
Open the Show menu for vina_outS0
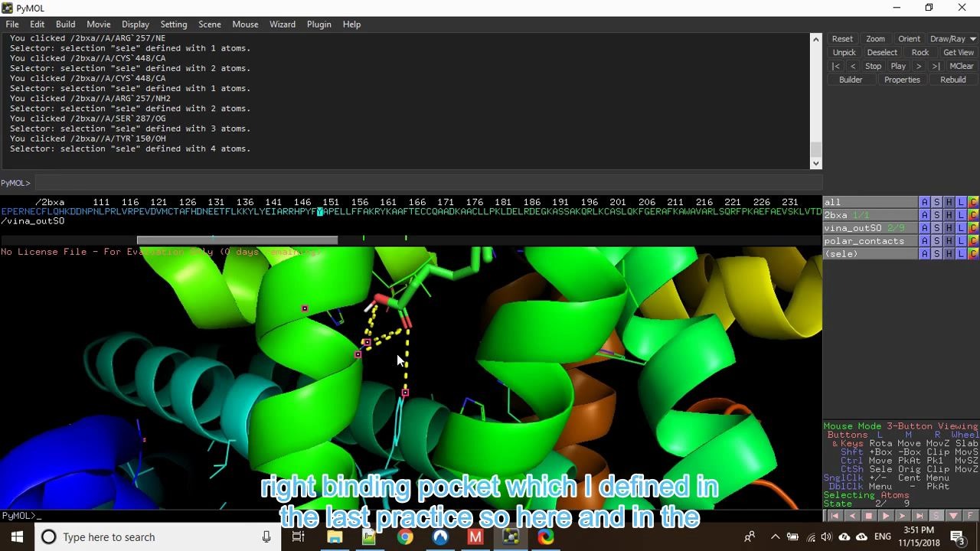coord(936,228)
